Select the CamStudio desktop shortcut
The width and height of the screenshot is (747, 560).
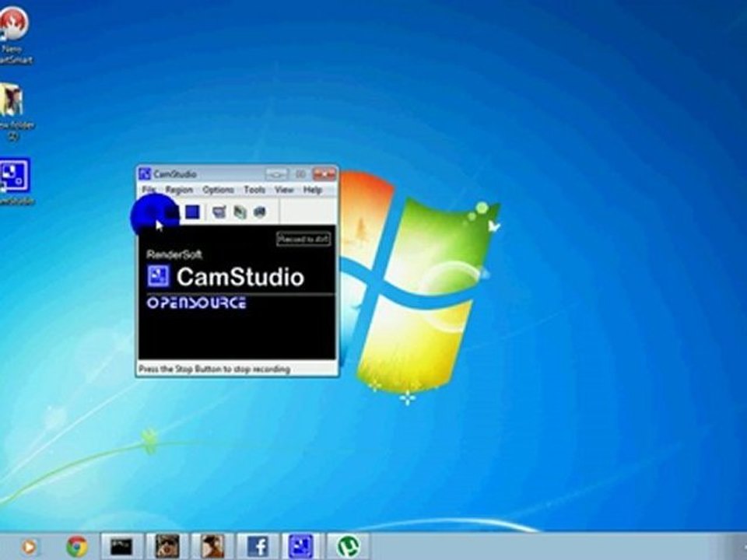[x=16, y=181]
